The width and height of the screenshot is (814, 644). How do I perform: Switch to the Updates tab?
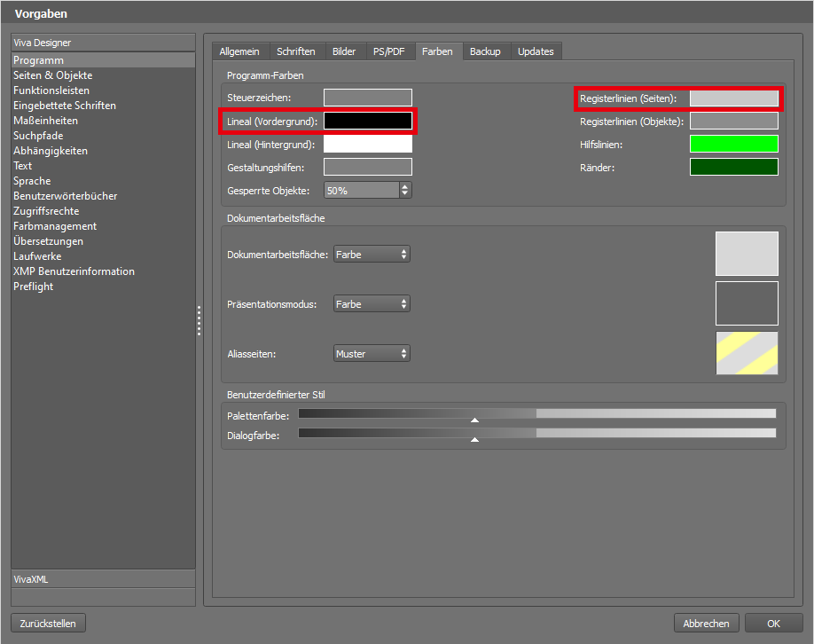tap(536, 51)
